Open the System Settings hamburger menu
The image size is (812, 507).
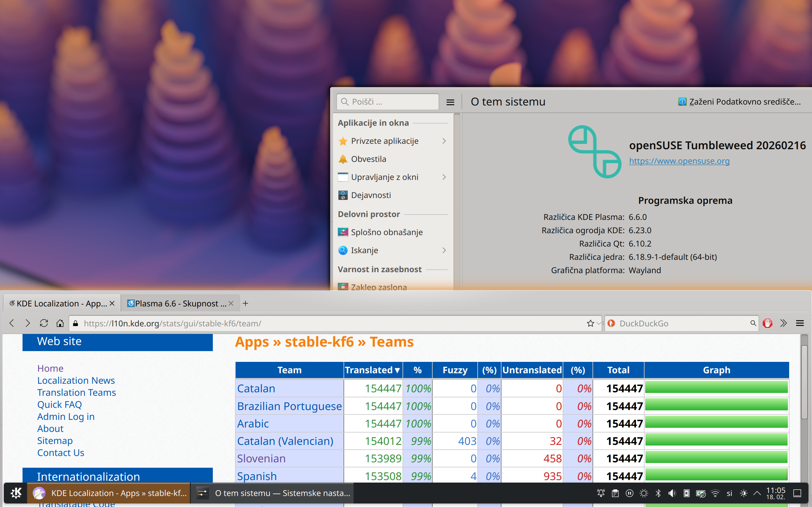click(x=450, y=102)
